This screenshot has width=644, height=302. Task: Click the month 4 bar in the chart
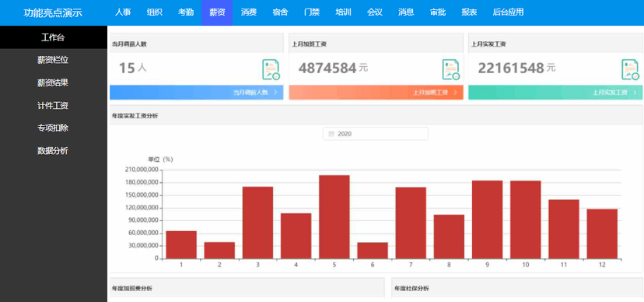click(x=296, y=236)
